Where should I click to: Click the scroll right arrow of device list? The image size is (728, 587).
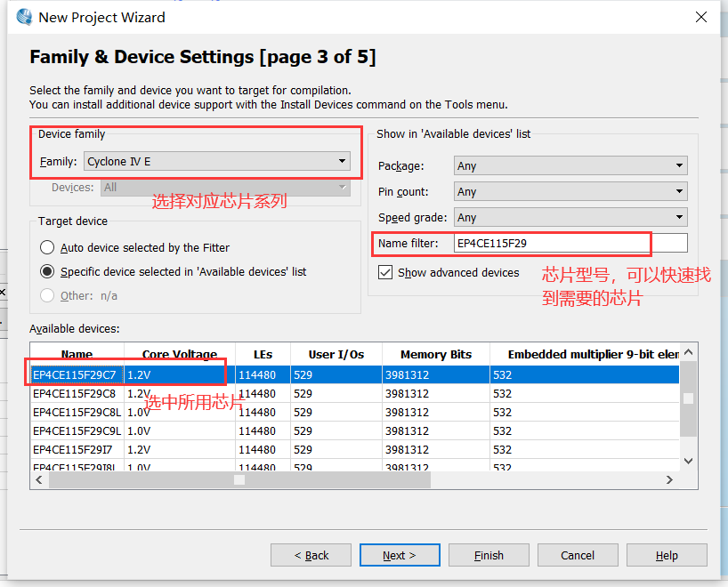[669, 479]
